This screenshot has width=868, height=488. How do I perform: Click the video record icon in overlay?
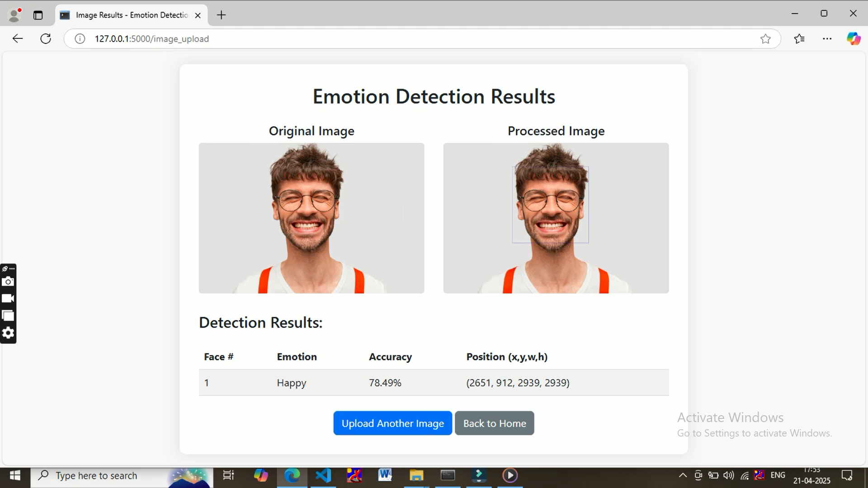click(8, 299)
